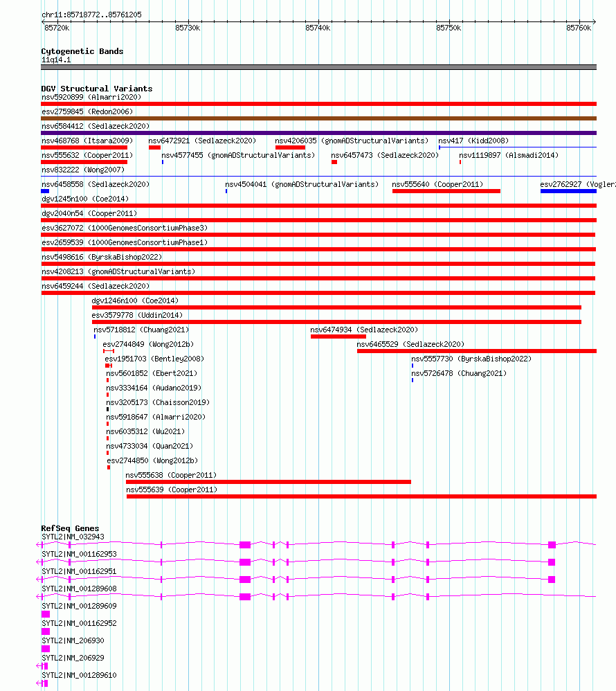
Task: Select the SYTL2|NM_206930 transcript label
Action: [x=73, y=640]
